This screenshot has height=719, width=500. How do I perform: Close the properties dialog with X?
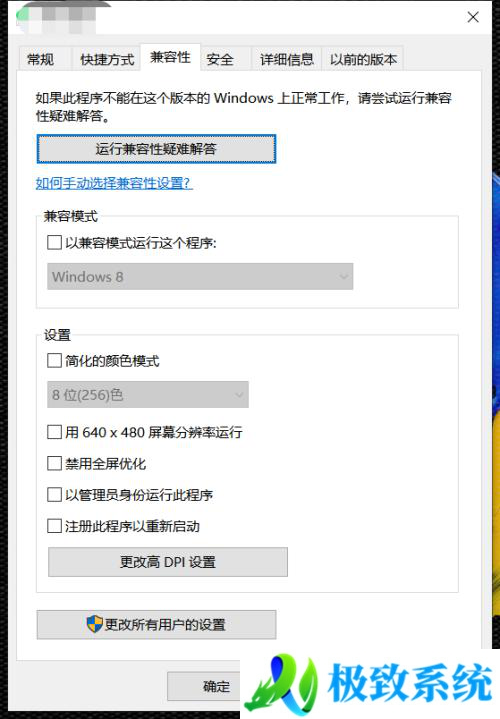(x=473, y=17)
